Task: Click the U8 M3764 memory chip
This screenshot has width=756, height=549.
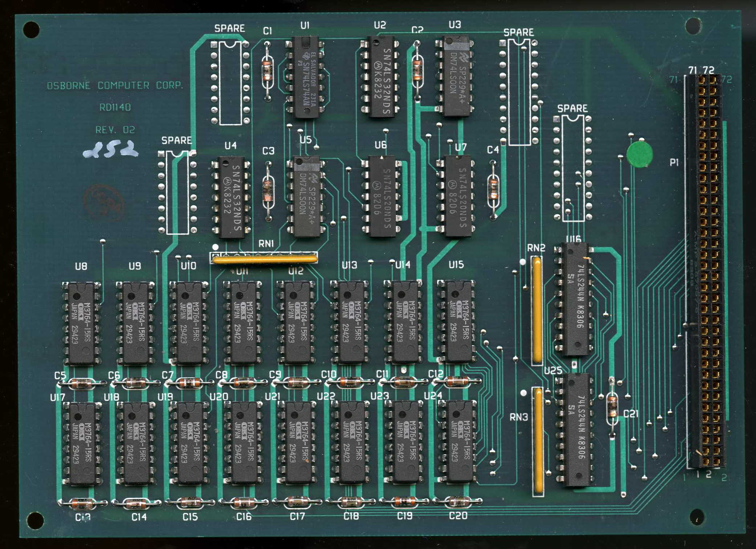Action: (81, 323)
